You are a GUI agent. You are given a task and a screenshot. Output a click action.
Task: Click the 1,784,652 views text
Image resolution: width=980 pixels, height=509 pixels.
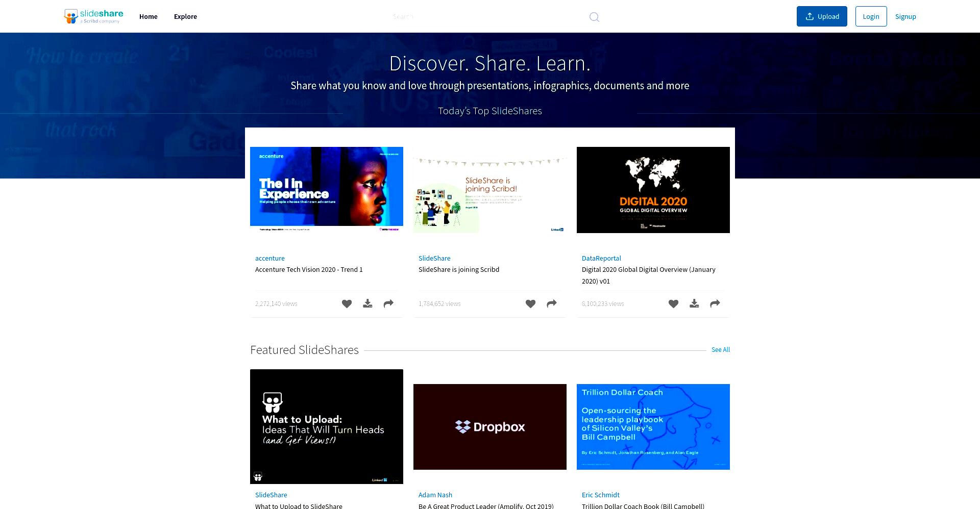[439, 303]
